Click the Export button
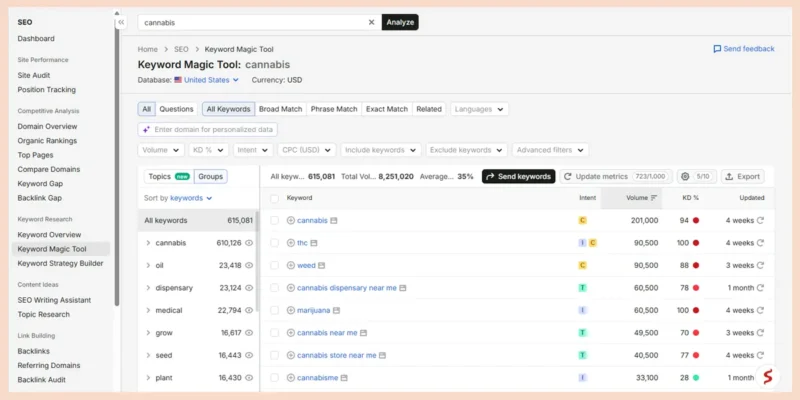Viewport: 800px width, 400px height. [742, 177]
